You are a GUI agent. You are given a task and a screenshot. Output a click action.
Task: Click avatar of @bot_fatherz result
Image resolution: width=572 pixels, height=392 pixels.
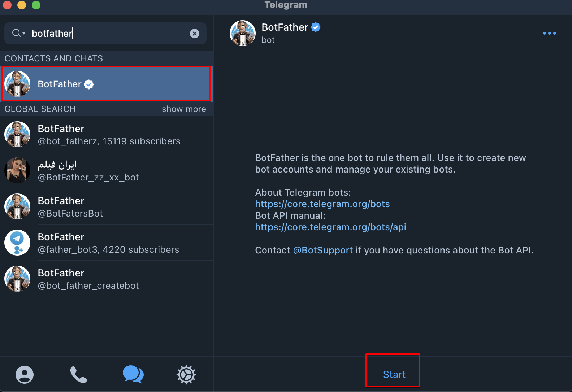(17, 134)
